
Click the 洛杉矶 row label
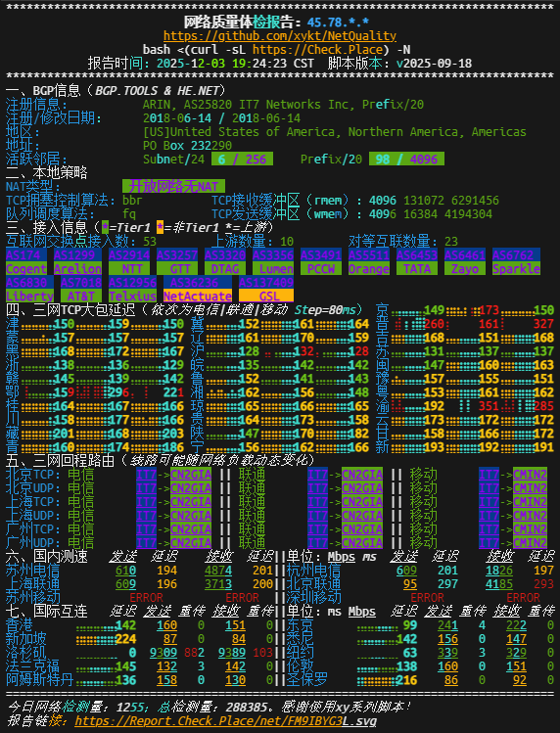click(x=26, y=653)
